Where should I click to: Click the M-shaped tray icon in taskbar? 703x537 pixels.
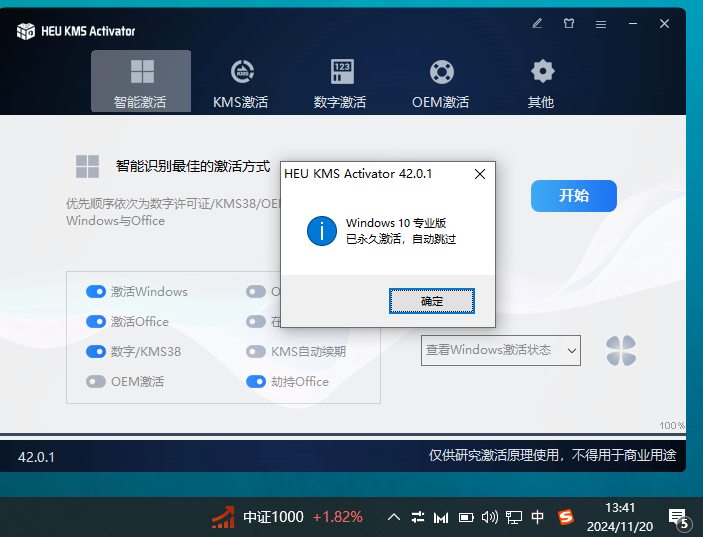(x=441, y=518)
